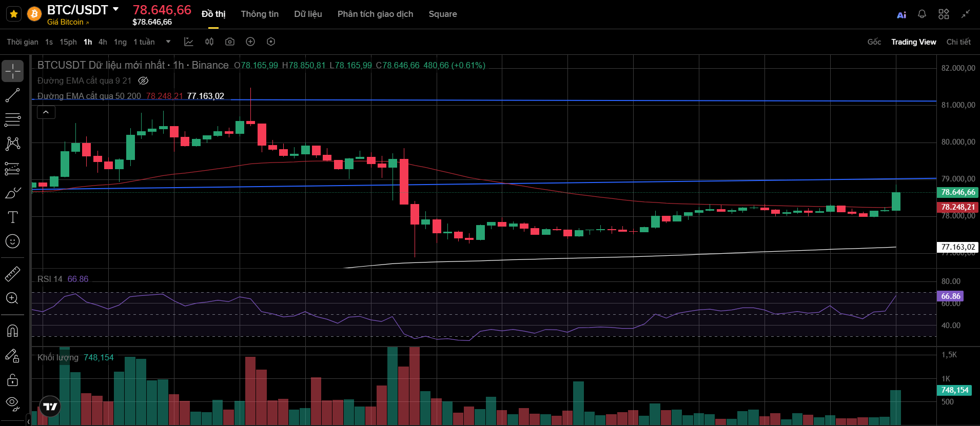The width and height of the screenshot is (980, 426).
Task: Expand the more timeframes dropdown arrow
Action: coord(168,42)
